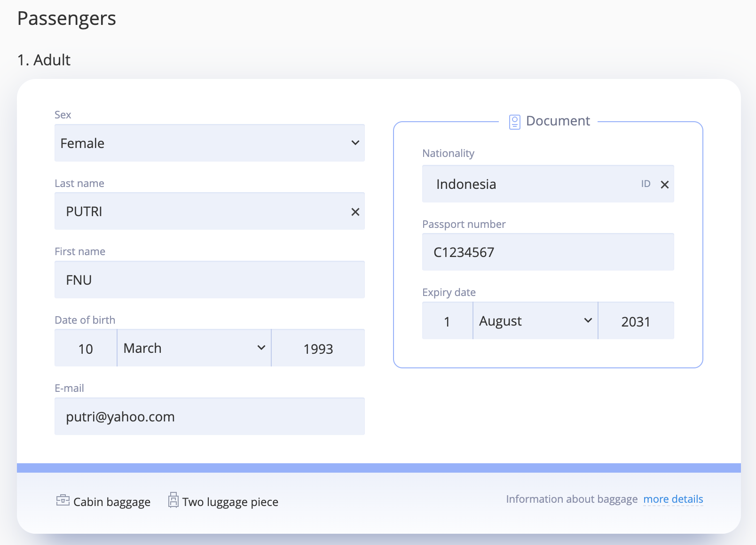Click the Cabin baggage label
Screen dimensions: 756x545
(112, 502)
